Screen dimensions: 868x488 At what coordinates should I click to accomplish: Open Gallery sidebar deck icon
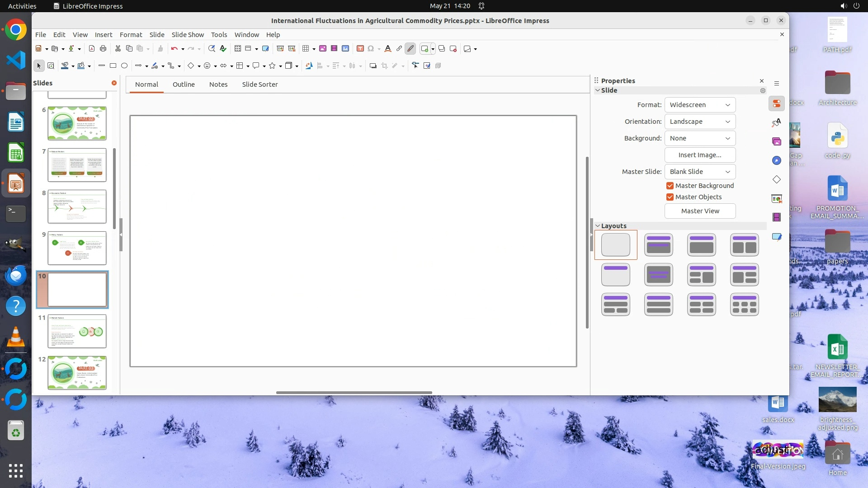point(777,141)
